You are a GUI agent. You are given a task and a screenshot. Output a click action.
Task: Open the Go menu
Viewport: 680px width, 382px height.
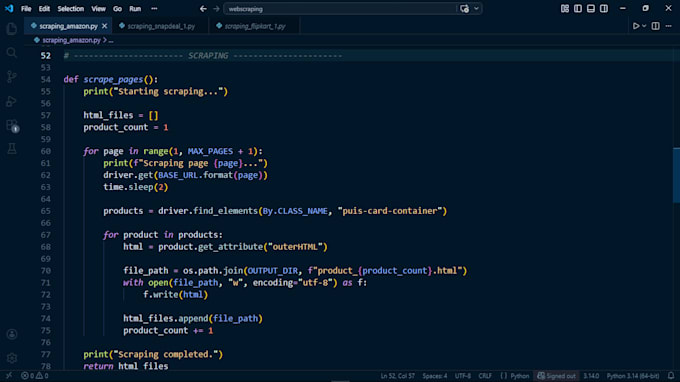tap(117, 9)
